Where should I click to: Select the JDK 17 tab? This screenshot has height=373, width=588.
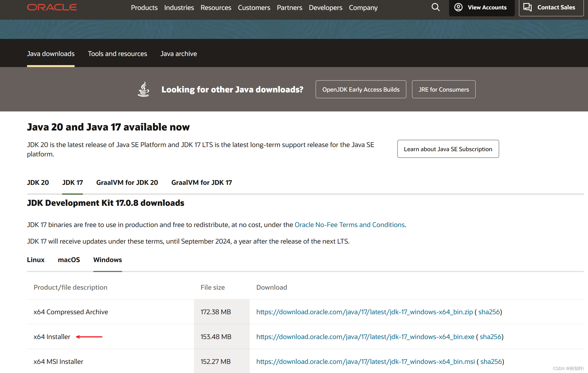[72, 182]
